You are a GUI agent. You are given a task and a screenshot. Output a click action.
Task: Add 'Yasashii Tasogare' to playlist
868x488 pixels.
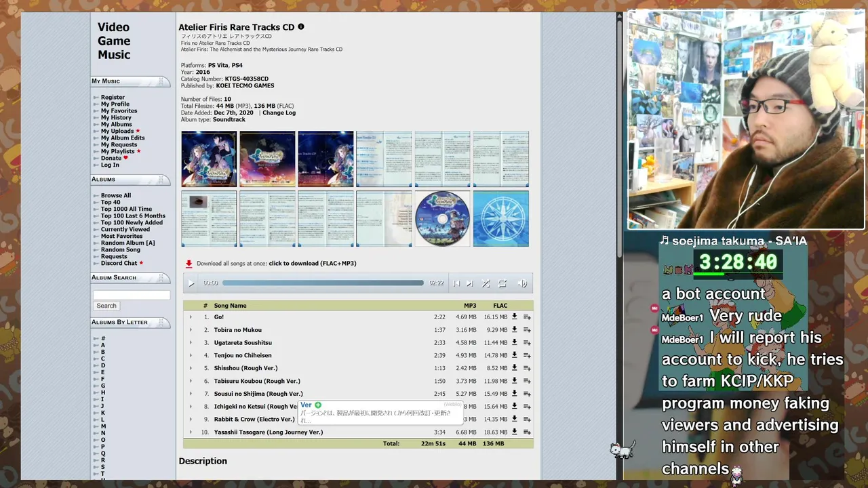tap(527, 432)
